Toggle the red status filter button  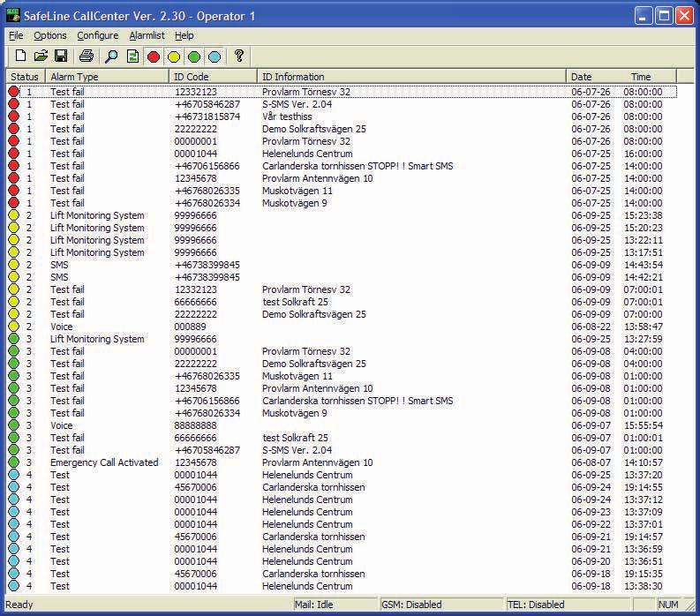(154, 56)
